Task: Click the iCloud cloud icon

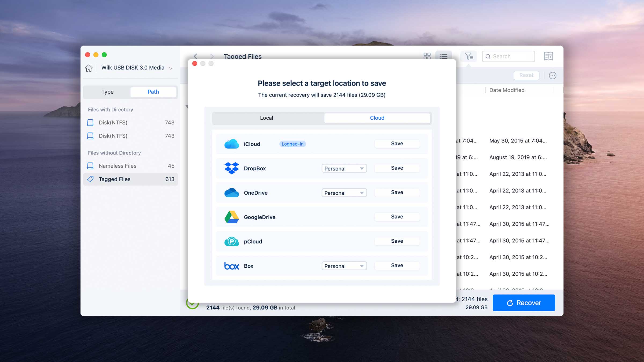Action: tap(232, 144)
